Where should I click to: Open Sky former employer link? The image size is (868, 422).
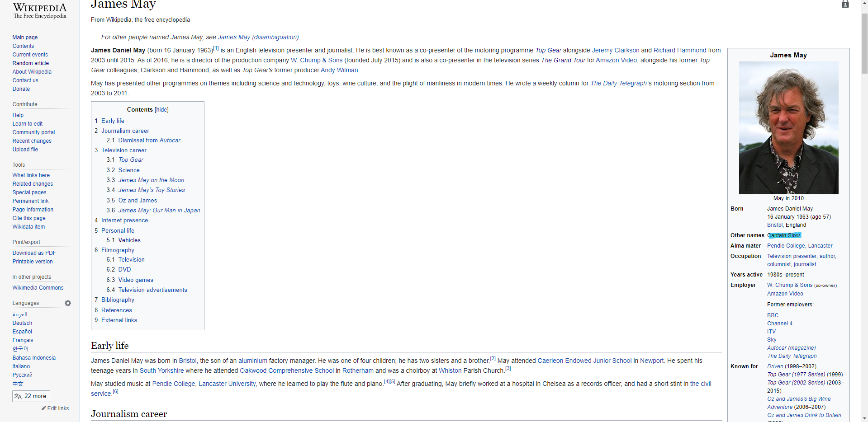pos(772,340)
